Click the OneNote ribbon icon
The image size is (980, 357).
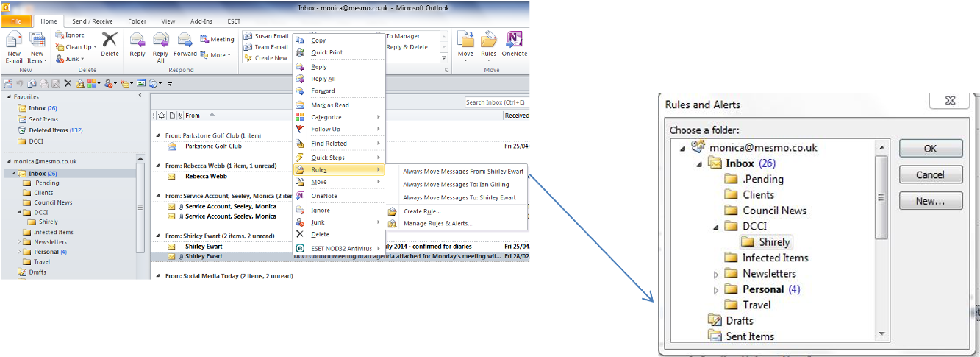[x=515, y=43]
